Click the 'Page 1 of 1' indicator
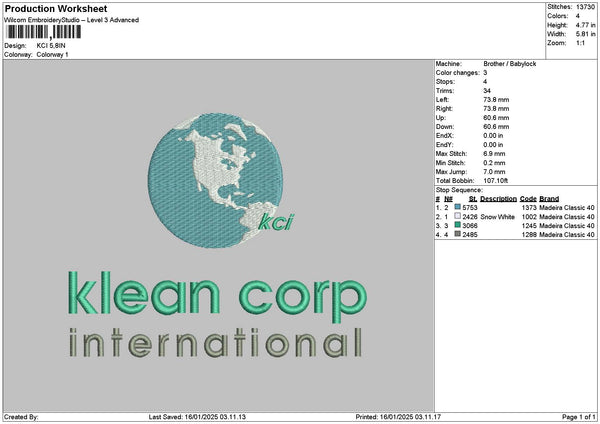600x424 pixels. tap(579, 417)
